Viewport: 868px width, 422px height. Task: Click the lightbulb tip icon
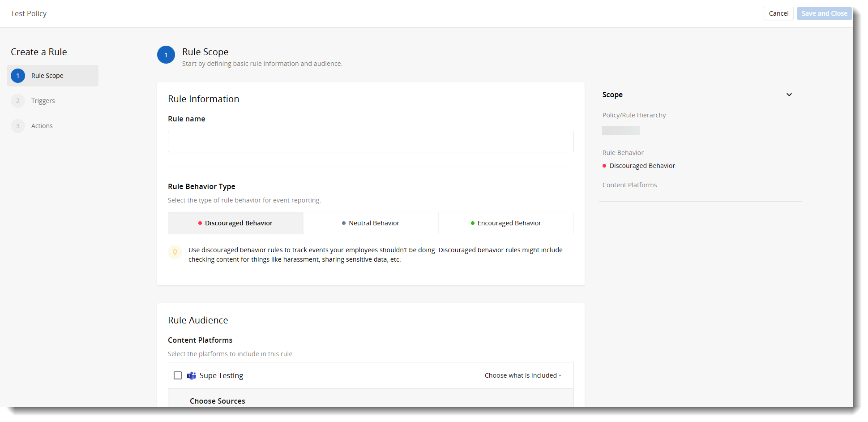[x=175, y=252]
